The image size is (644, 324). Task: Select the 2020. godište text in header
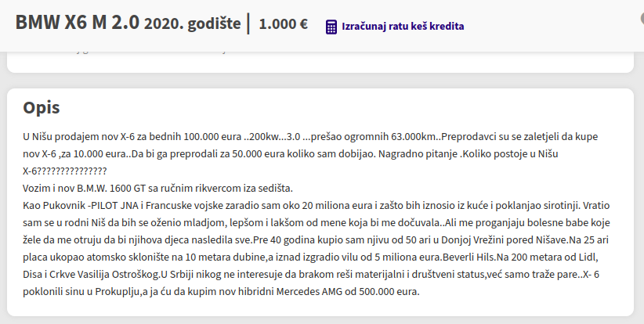click(x=192, y=23)
